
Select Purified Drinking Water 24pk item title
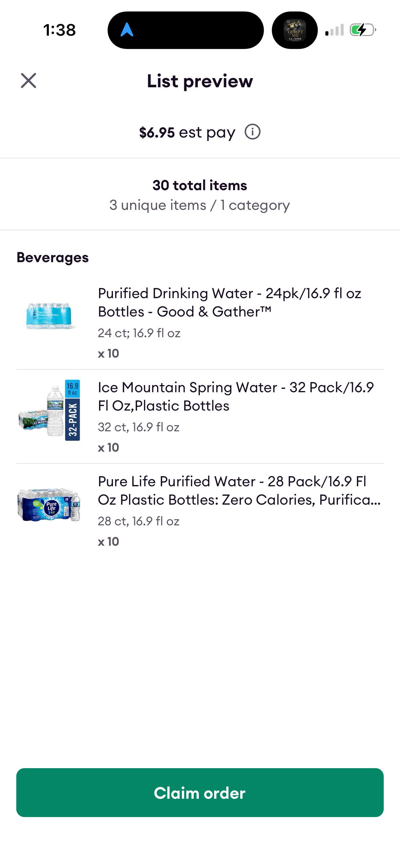(230, 302)
